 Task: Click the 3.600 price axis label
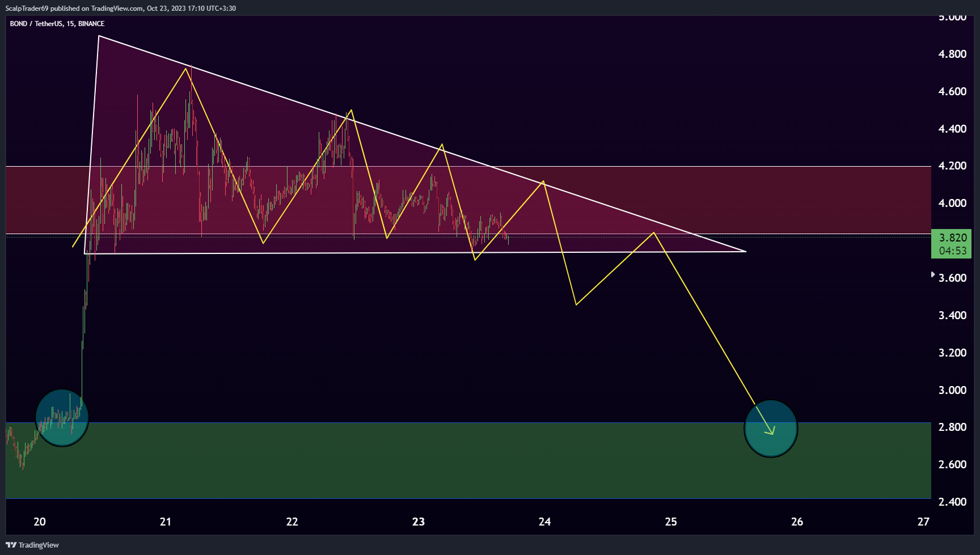tap(952, 278)
